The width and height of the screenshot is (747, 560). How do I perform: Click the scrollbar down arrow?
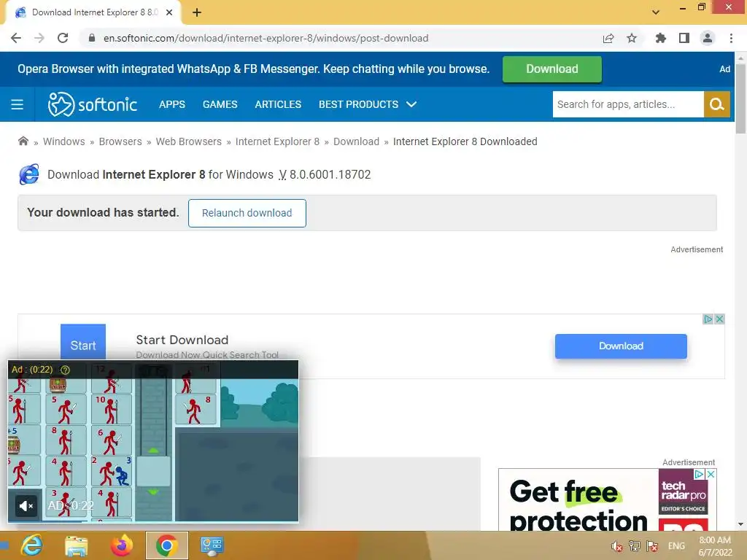point(740,524)
